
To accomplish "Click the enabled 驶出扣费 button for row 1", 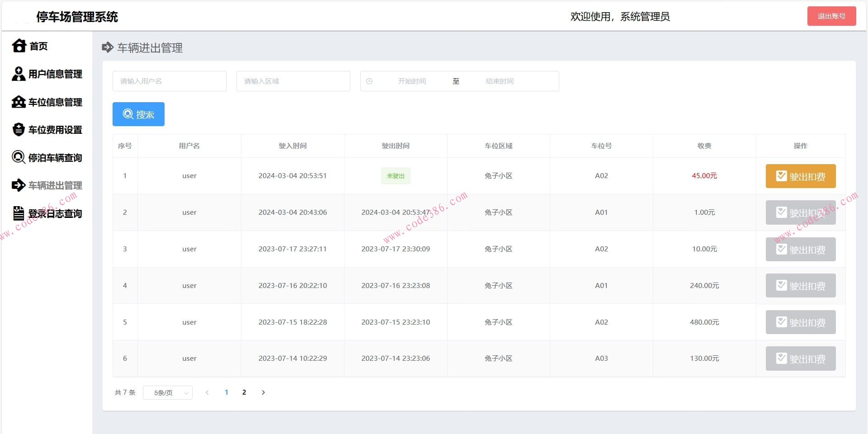I will point(800,176).
